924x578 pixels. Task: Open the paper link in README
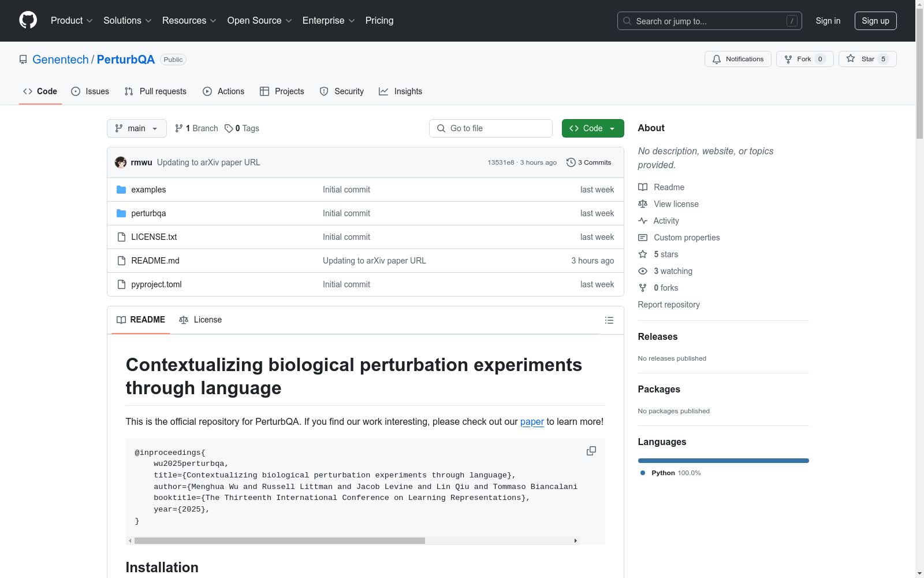[532, 421]
